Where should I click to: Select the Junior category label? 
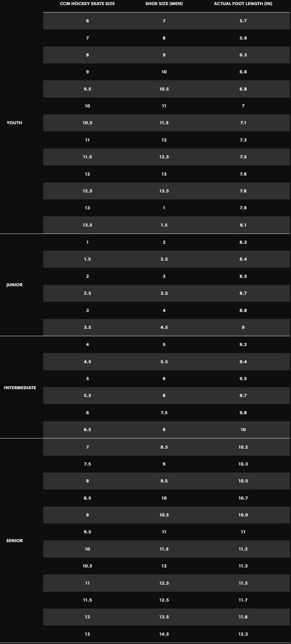(x=15, y=285)
